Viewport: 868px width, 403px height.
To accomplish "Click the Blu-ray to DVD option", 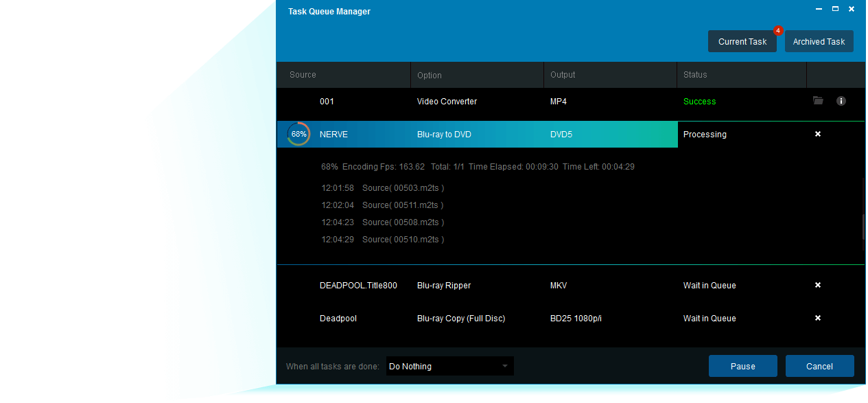I will pyautogui.click(x=444, y=135).
